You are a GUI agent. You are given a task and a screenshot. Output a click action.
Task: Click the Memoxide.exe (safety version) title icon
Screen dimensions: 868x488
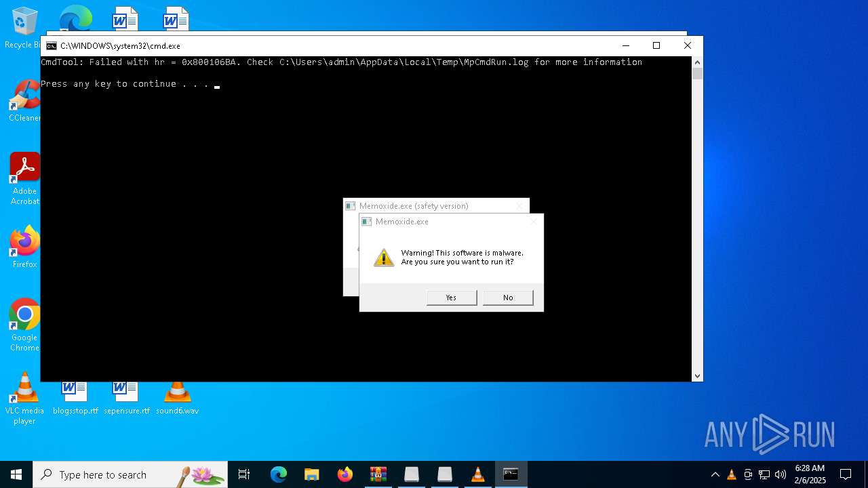coord(351,206)
